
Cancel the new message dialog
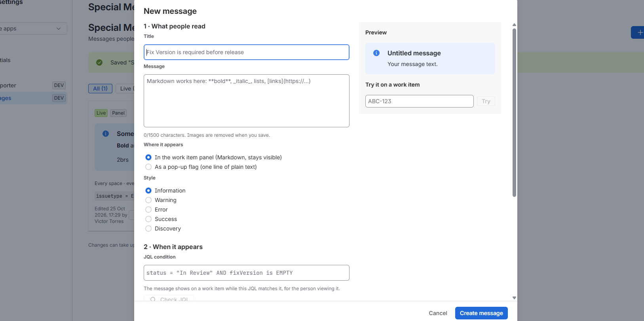[438, 313]
